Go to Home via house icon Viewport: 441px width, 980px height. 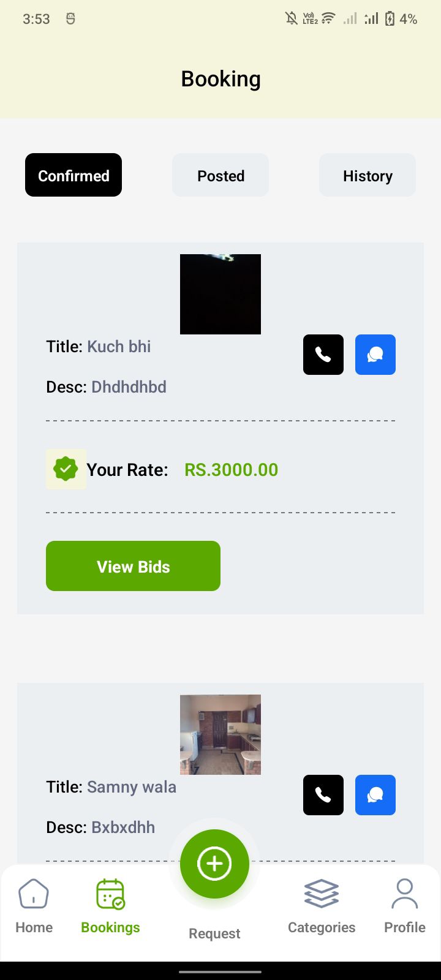(34, 894)
